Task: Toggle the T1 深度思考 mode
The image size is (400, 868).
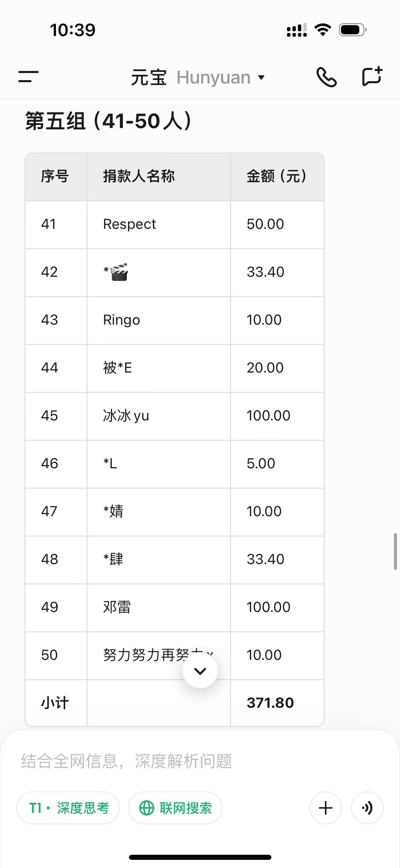Action: (x=68, y=808)
